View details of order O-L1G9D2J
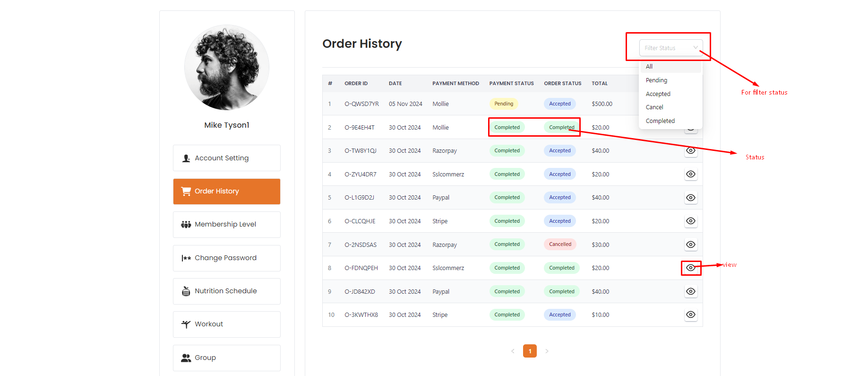 point(691,198)
